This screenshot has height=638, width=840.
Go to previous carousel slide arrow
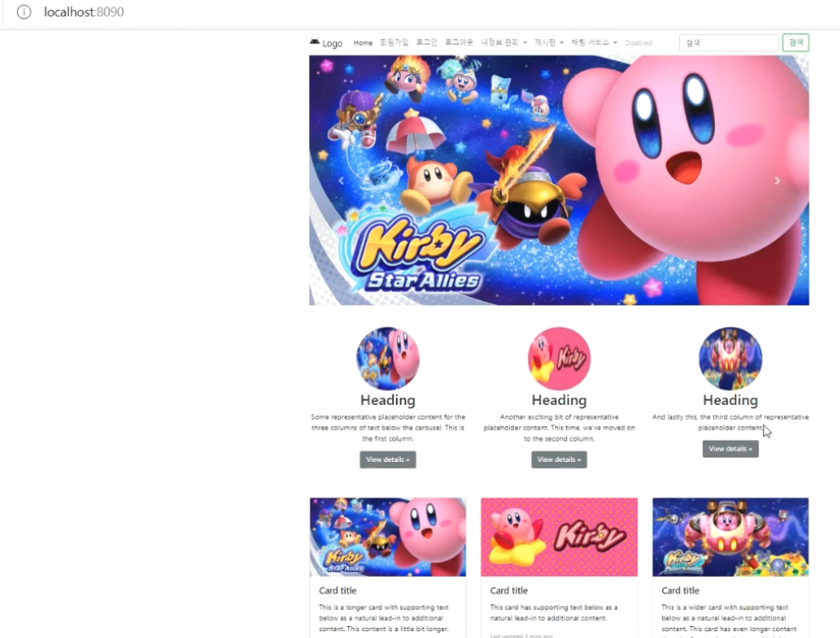pos(341,181)
